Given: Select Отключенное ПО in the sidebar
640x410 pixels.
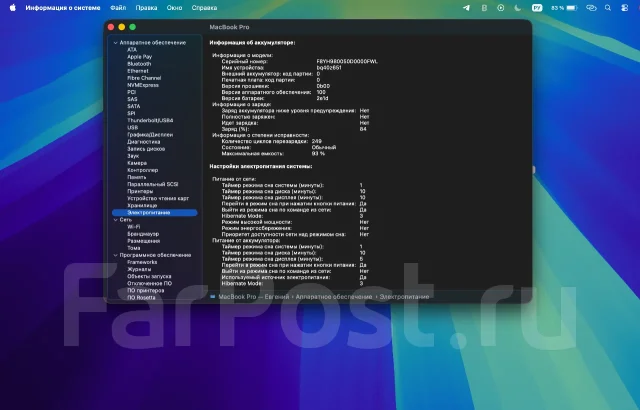Looking at the screenshot, I should click(149, 284).
